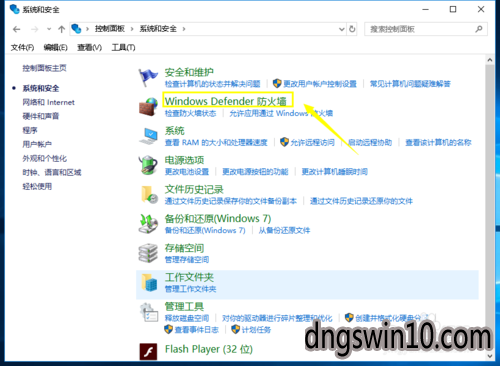Click the Control Panel icon in address bar
The height and width of the screenshot is (366, 500).
(76, 29)
